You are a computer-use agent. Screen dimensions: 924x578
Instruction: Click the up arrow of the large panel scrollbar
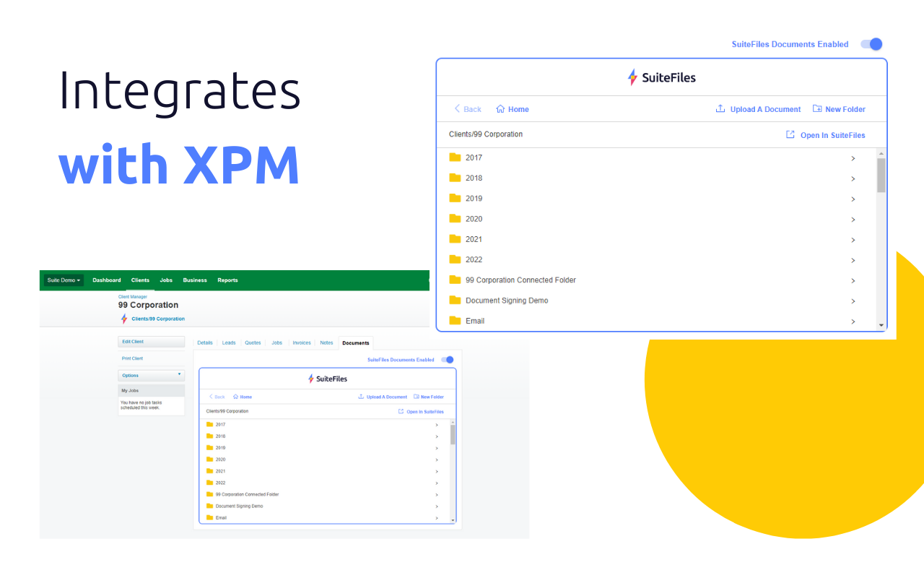pyautogui.click(x=881, y=154)
